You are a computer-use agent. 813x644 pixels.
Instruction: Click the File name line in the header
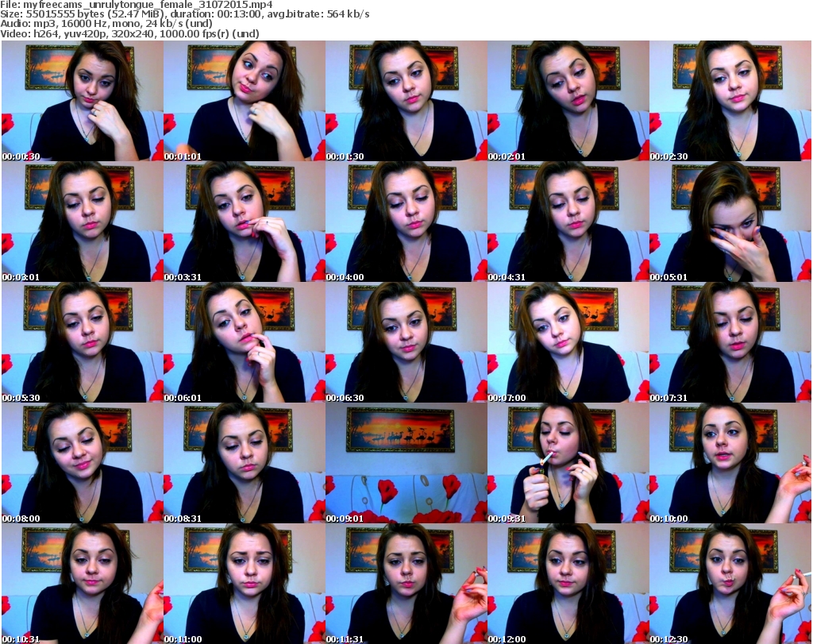(137, 5)
